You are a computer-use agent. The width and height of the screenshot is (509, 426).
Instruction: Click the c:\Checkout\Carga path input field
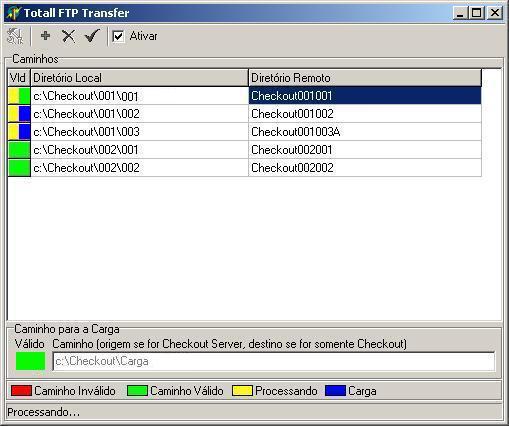[x=274, y=361]
